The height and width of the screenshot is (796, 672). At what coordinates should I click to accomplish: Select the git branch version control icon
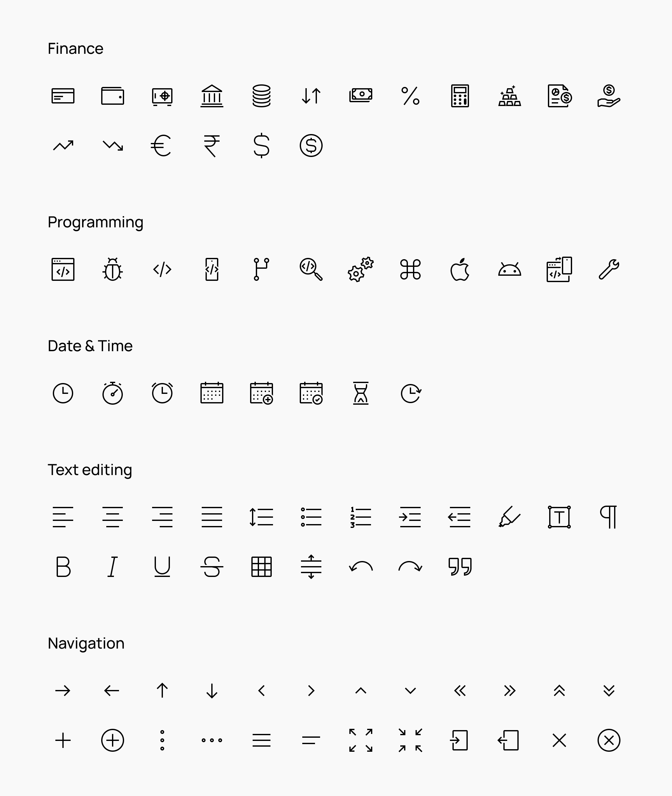(261, 269)
